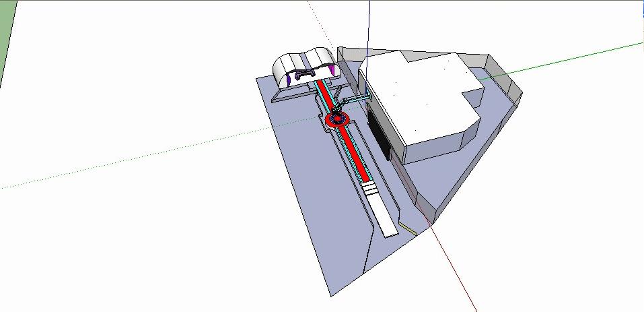Select the red circular turntable
Screen dimensions: 644x312
[x=336, y=120]
